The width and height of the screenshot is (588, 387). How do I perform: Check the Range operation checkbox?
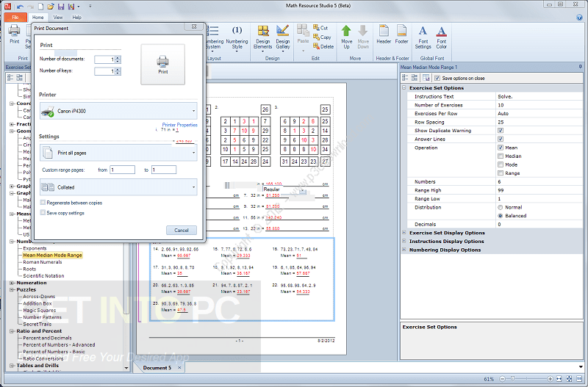tap(501, 173)
